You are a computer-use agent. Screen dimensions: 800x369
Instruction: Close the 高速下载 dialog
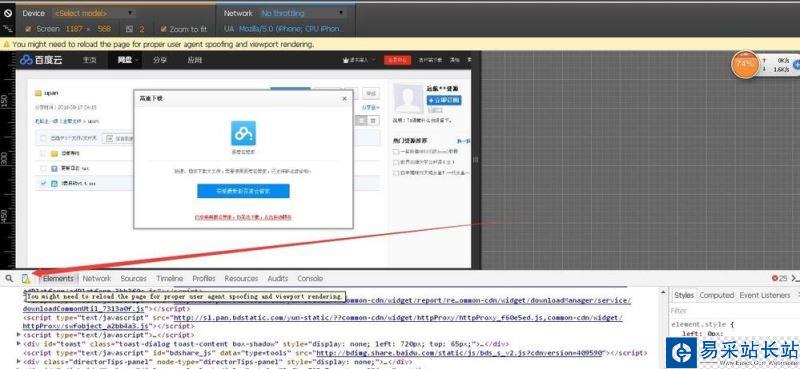click(344, 98)
